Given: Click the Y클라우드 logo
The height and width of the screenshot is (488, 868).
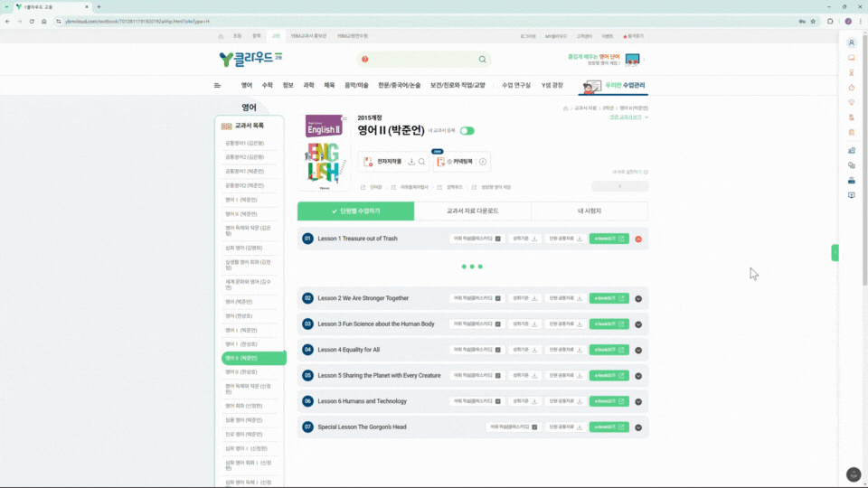Looking at the screenshot, I should 250,59.
